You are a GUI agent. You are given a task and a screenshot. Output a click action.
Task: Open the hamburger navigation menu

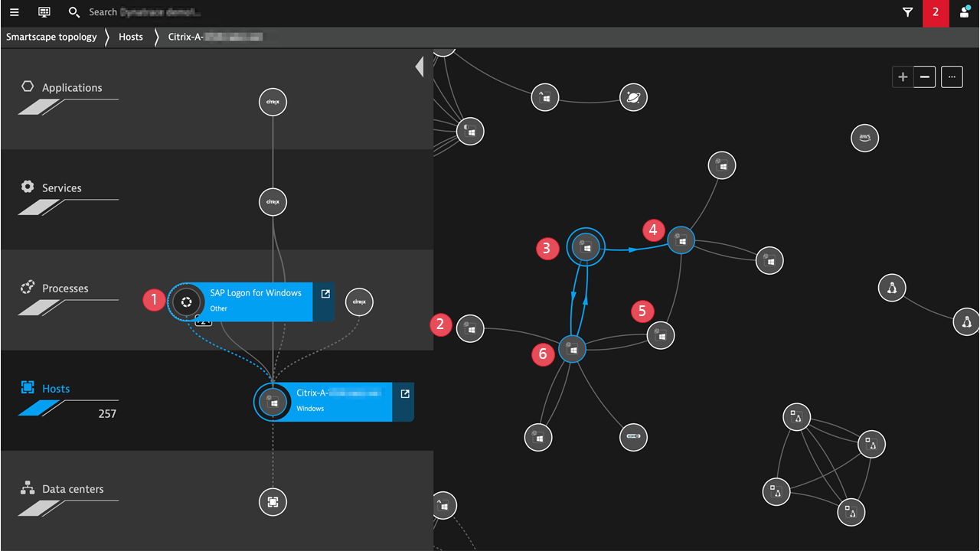pos(15,12)
